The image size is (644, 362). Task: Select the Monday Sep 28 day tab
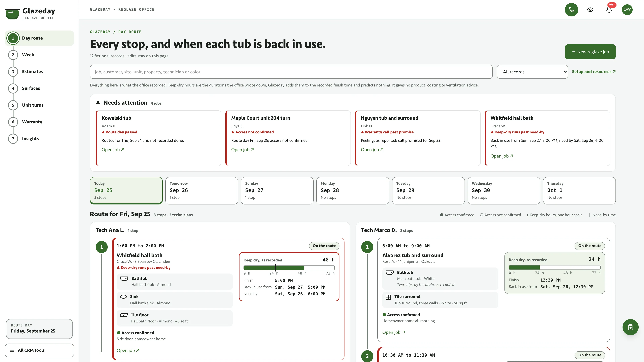tap(353, 191)
